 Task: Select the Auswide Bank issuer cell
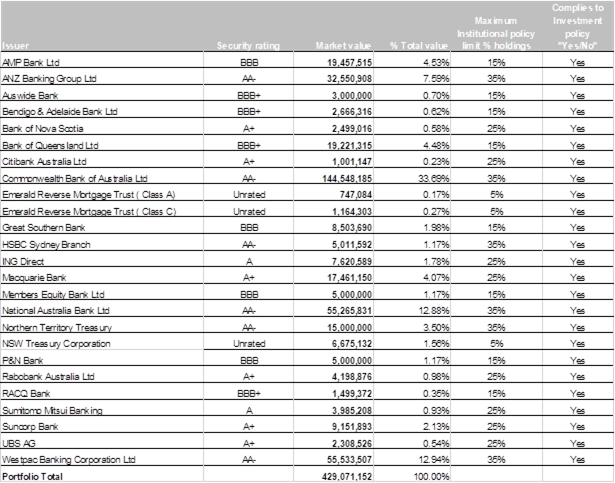click(30, 95)
